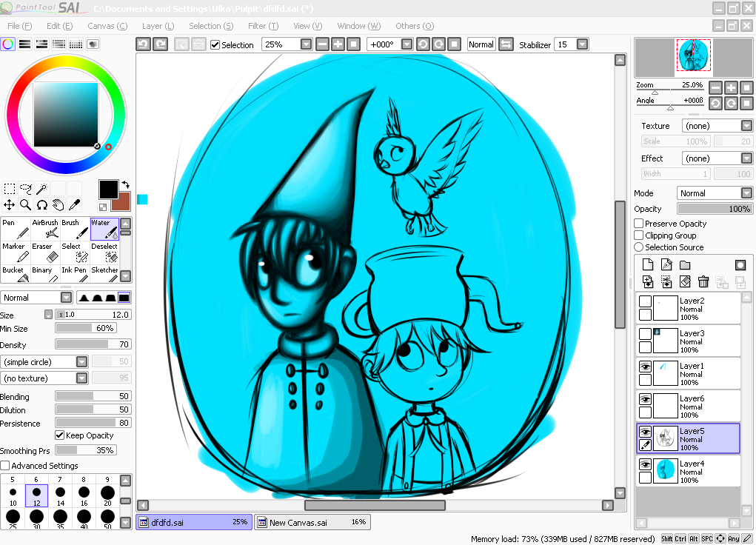The width and height of the screenshot is (756, 545).
Task: Enable Clipping Group
Action: 639,235
